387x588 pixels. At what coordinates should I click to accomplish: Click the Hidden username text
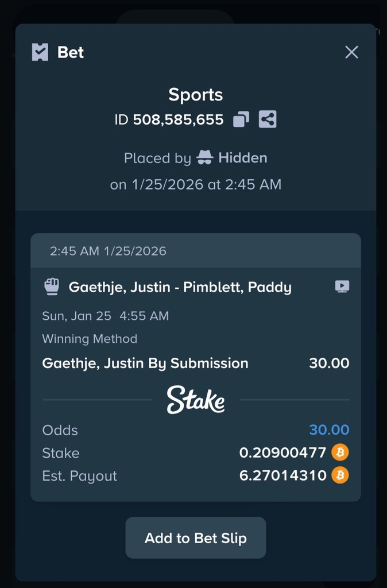point(242,158)
